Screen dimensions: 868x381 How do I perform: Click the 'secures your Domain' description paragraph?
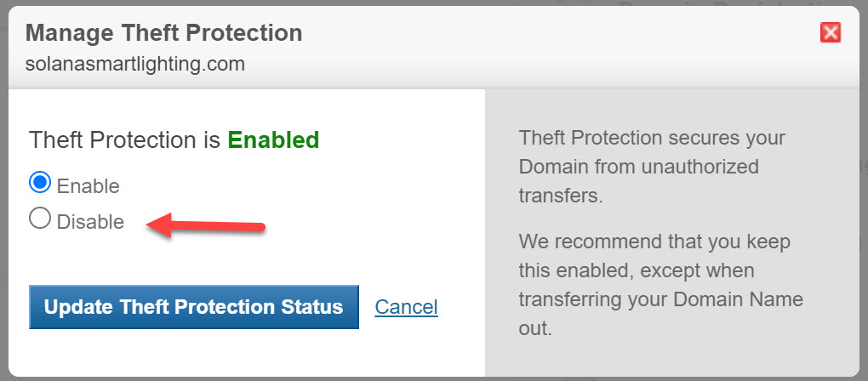652,167
